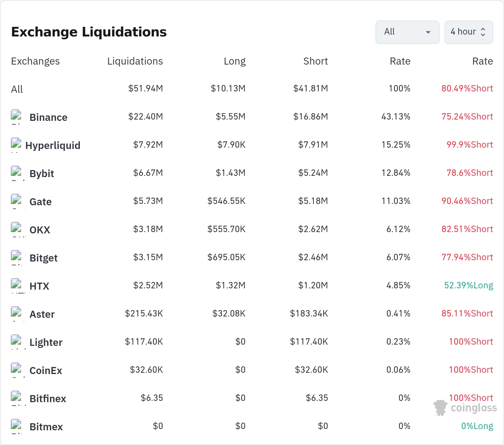Sort by Short column header
This screenshot has width=504, height=445.
pyautogui.click(x=315, y=61)
